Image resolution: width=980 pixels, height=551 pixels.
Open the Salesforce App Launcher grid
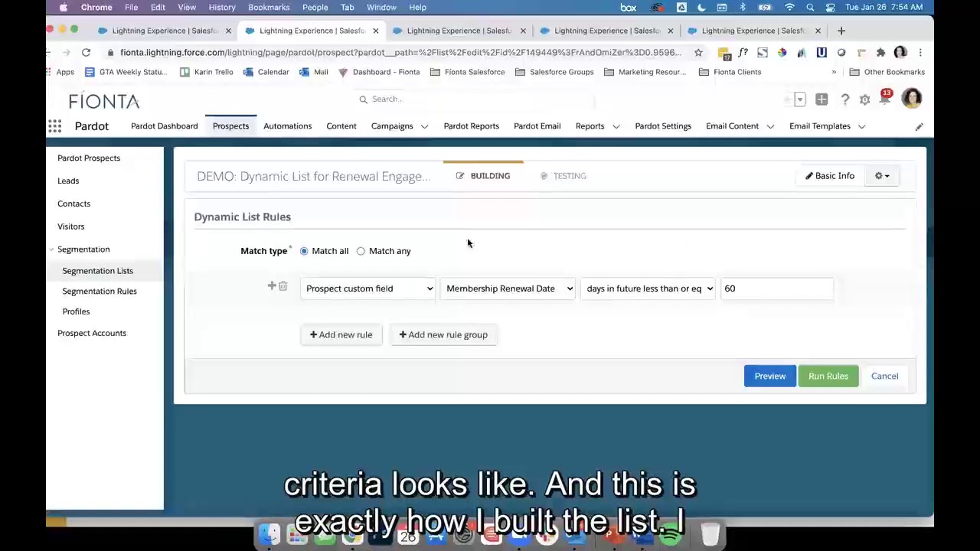(x=54, y=126)
